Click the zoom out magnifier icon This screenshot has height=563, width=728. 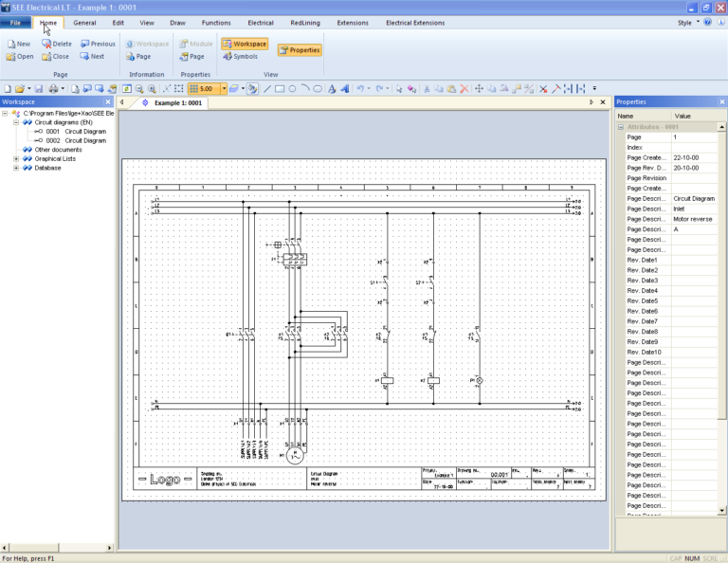(139, 89)
